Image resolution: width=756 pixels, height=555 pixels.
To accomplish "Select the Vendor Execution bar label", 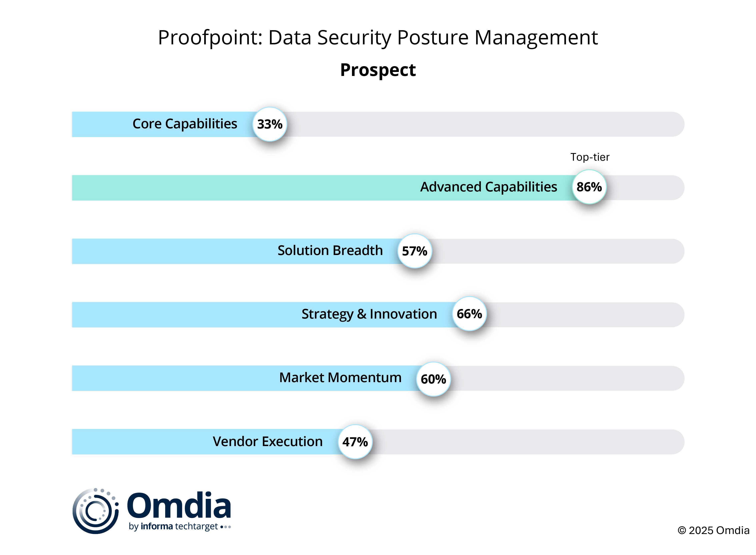I will 268,441.
